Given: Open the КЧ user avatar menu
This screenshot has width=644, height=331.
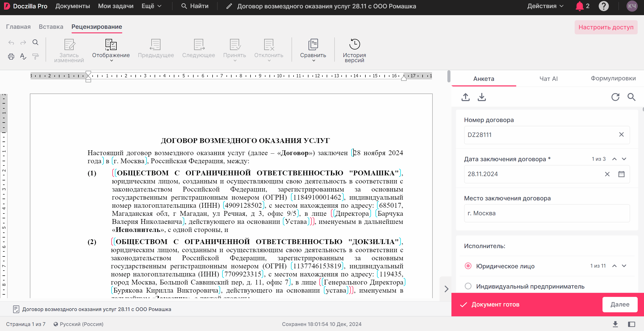Looking at the screenshot, I should (632, 6).
